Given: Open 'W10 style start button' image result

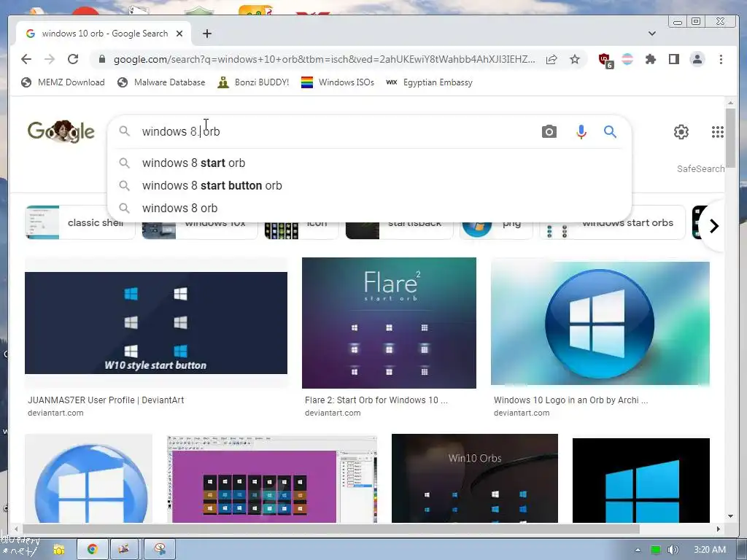Looking at the screenshot, I should pos(156,323).
